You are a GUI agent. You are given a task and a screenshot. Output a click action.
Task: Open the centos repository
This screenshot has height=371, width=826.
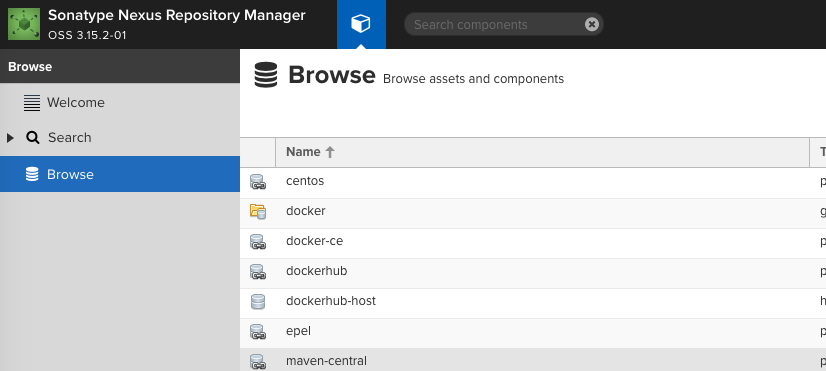(305, 181)
